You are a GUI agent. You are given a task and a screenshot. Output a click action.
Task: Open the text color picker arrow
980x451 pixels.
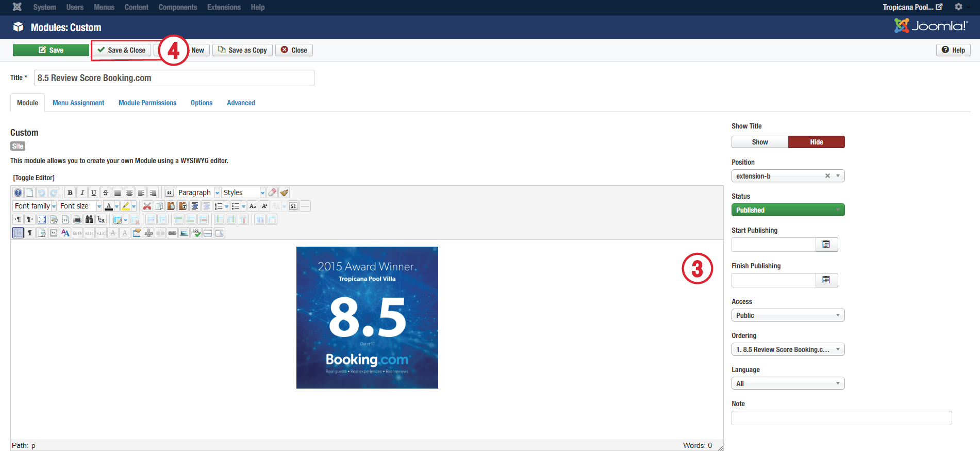tap(117, 206)
